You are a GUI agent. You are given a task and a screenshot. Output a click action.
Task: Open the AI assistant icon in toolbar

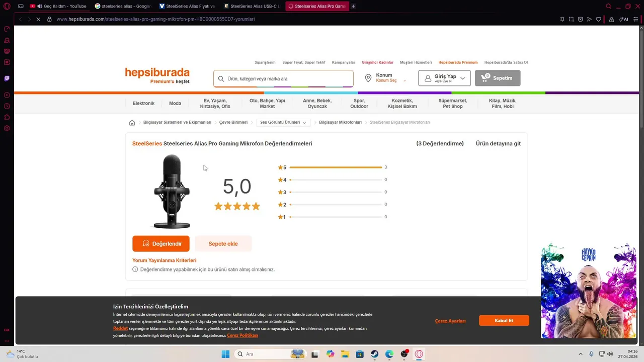[623, 19]
